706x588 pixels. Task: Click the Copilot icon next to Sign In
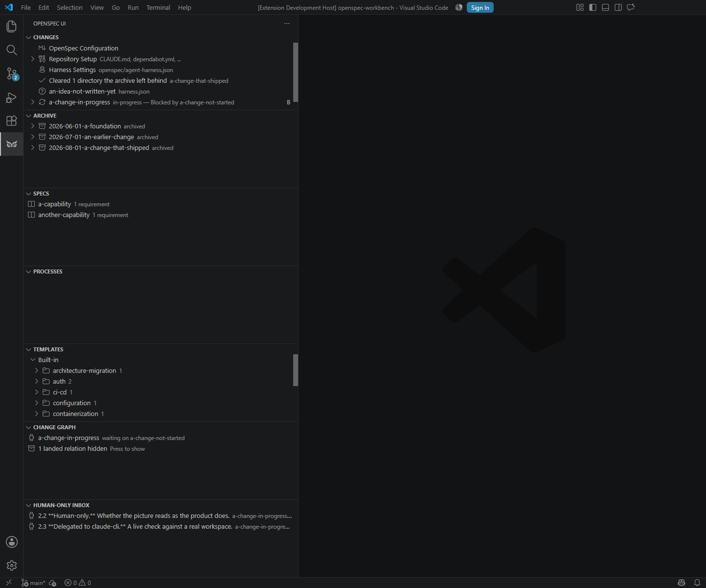tap(459, 7)
